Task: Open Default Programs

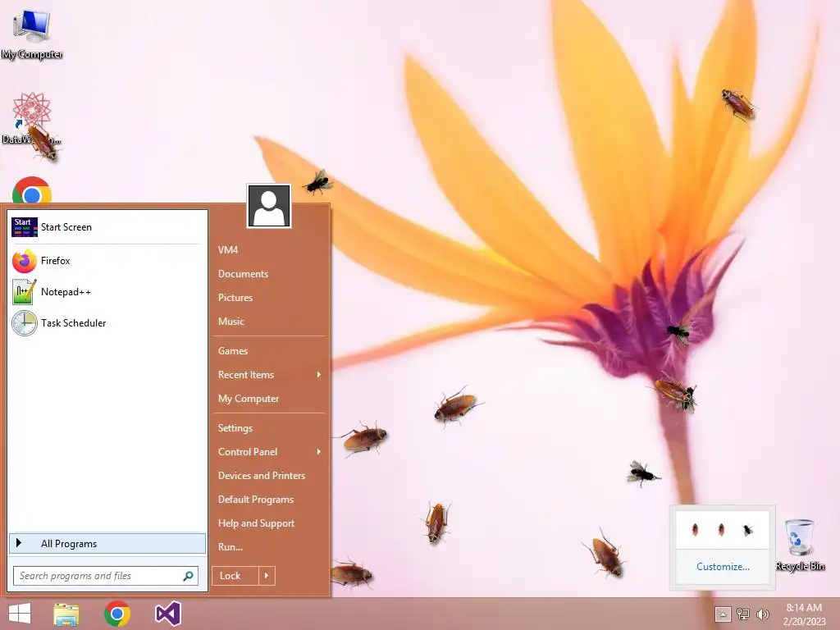Action: coord(256,500)
